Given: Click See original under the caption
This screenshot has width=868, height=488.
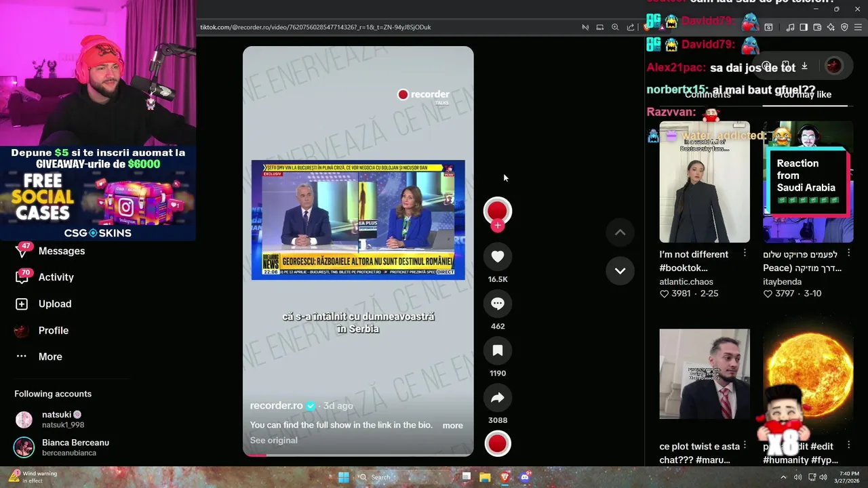Looking at the screenshot, I should (274, 441).
